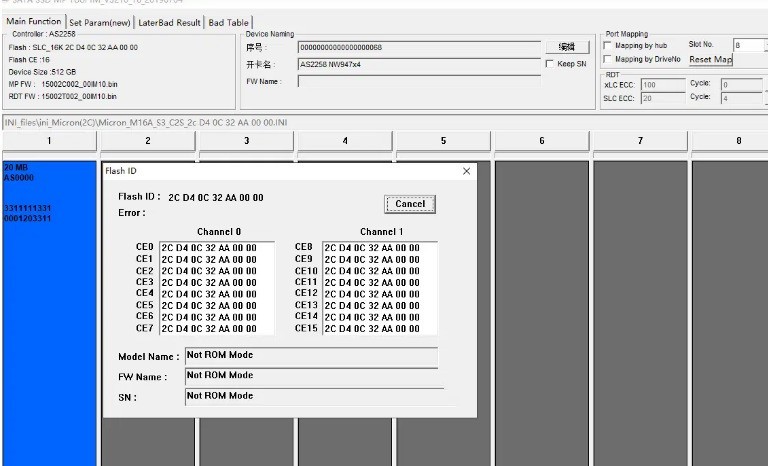
Task: Select the CE3 flash ID row
Action: pyautogui.click(x=216, y=283)
